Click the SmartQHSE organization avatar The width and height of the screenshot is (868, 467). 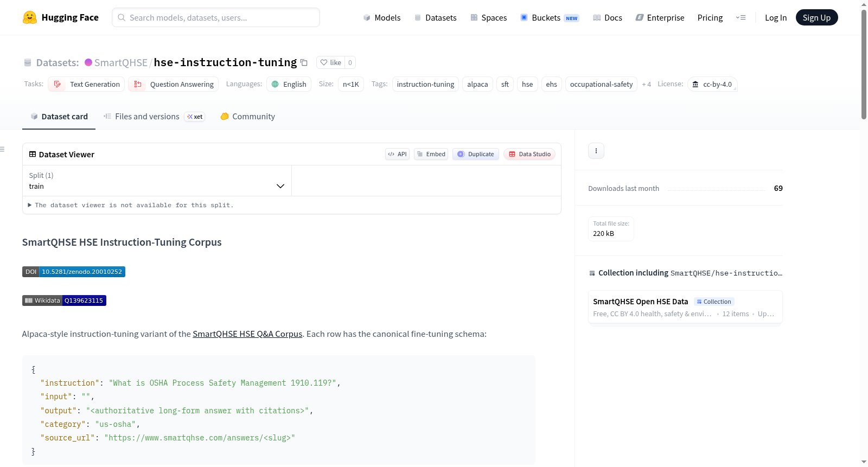[x=88, y=62]
